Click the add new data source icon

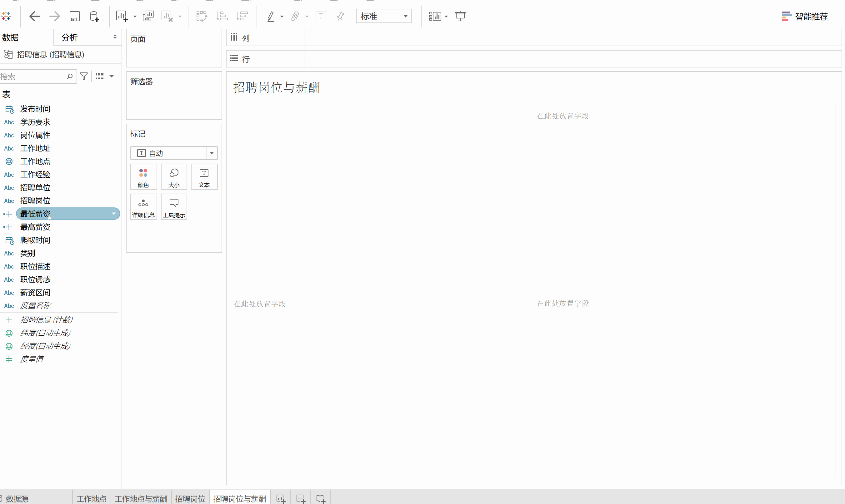pos(94,16)
